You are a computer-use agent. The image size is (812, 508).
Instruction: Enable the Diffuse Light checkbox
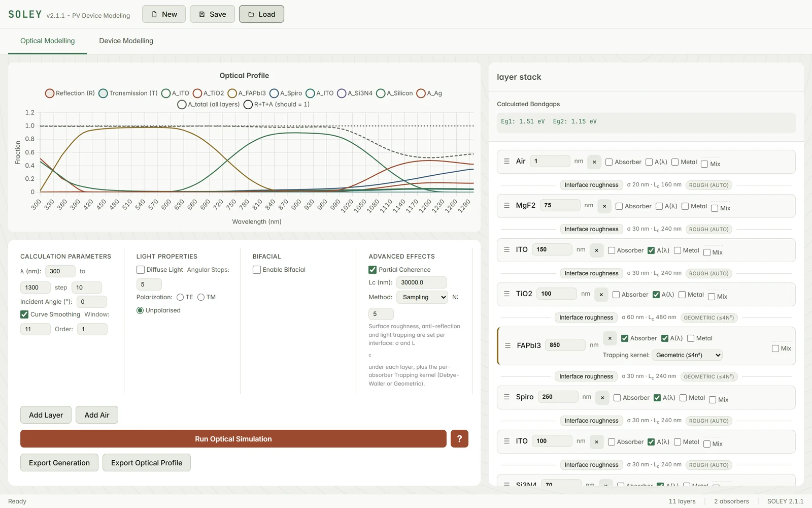click(x=141, y=270)
